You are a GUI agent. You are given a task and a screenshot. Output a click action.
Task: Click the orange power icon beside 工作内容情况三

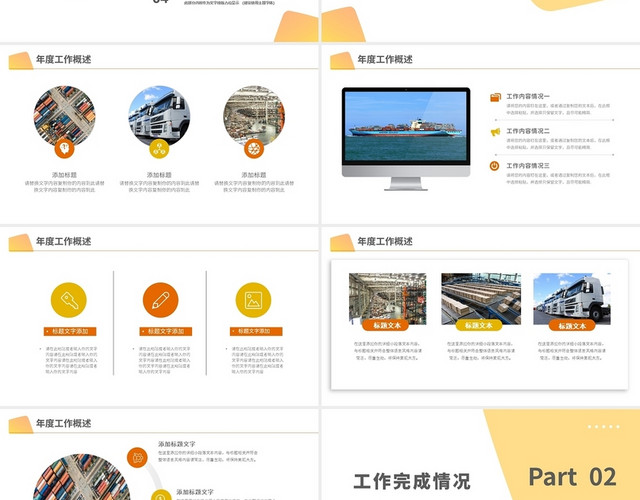coord(494,166)
